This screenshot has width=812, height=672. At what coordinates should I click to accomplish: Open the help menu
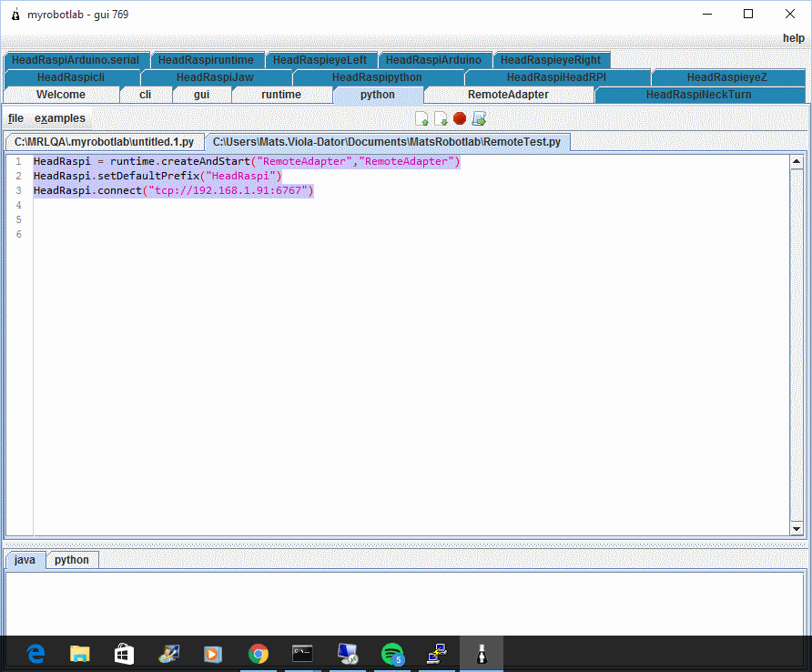(794, 38)
